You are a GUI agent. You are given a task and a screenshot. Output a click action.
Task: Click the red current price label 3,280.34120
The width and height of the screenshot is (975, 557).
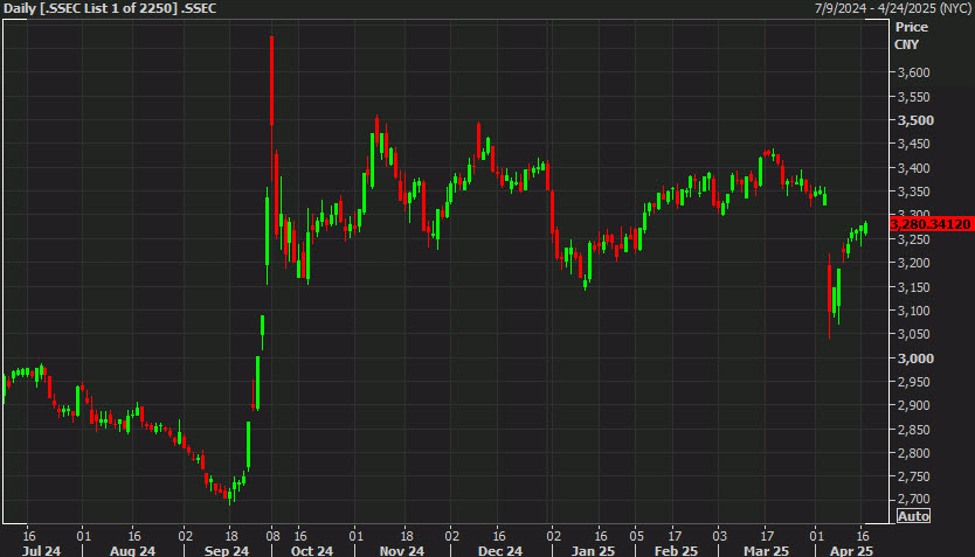pyautogui.click(x=931, y=225)
